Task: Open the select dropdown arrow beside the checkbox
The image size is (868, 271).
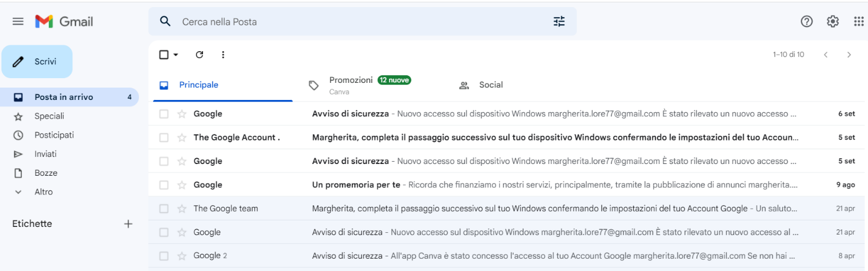Action: tap(176, 55)
